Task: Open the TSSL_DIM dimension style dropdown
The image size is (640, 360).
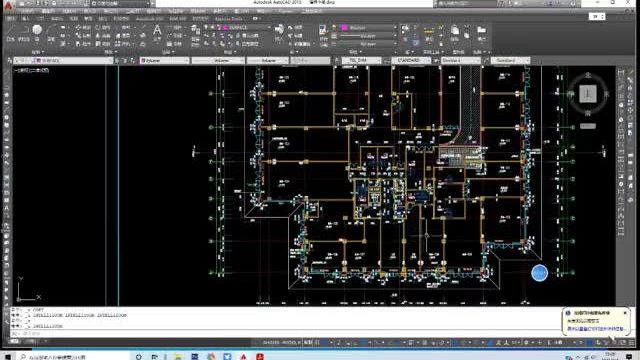Action: (361, 60)
